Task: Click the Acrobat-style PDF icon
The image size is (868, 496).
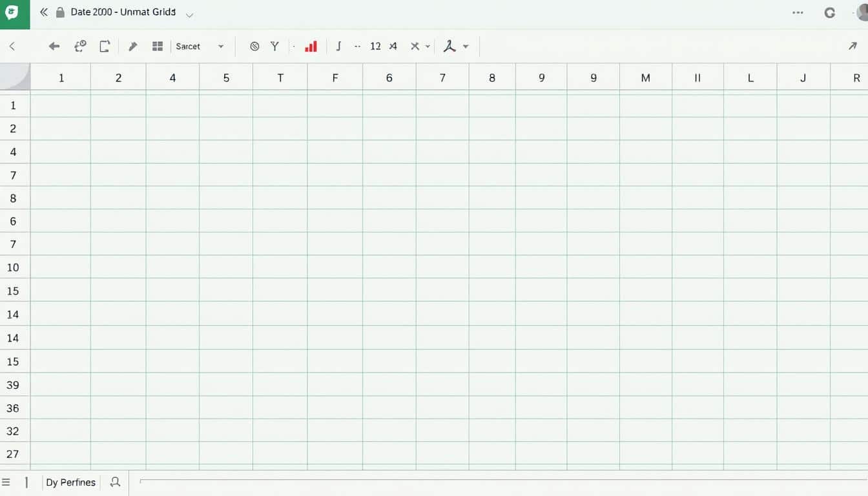Action: click(449, 46)
